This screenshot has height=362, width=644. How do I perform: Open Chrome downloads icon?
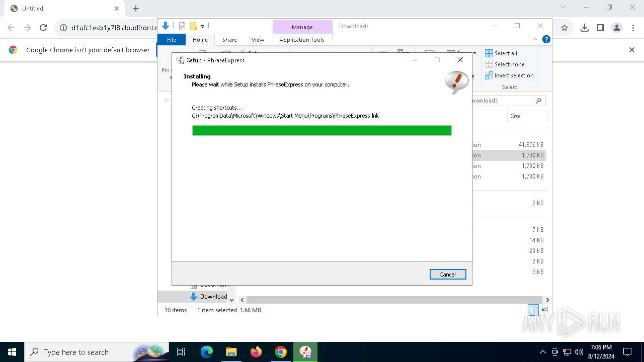pos(585,28)
